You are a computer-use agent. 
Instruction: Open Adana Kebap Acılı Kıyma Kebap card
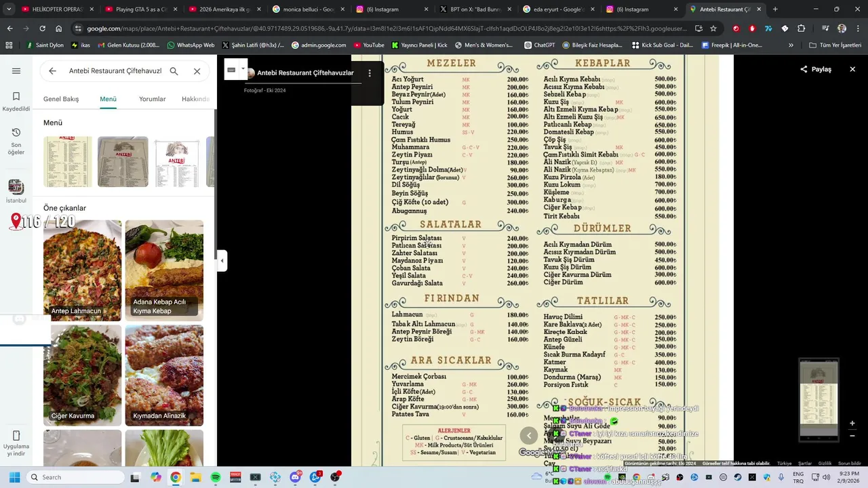click(164, 270)
